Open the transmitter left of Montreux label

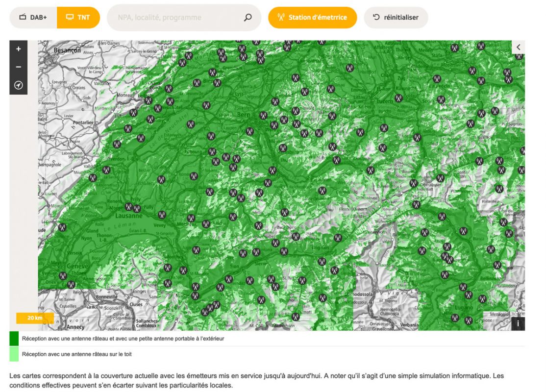[x=191, y=218]
